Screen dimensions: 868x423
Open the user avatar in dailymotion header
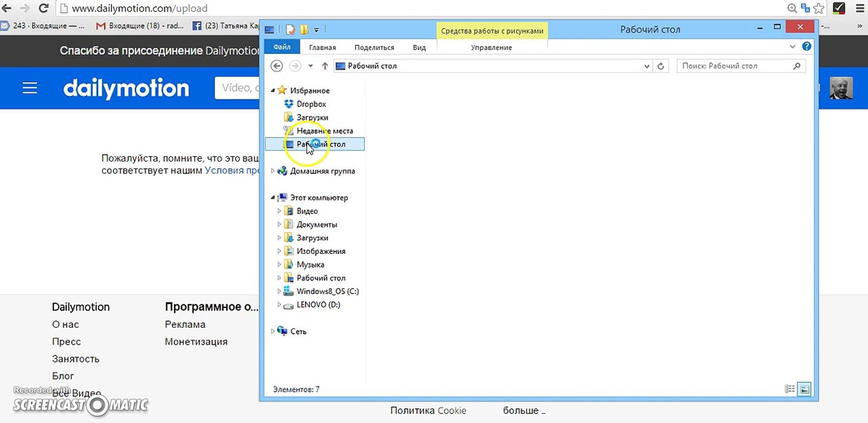pyautogui.click(x=841, y=88)
